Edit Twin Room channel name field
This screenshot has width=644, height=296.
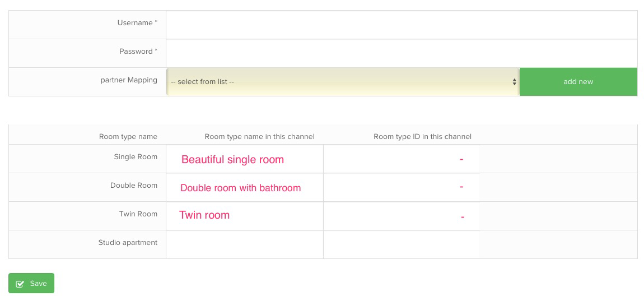(x=245, y=216)
